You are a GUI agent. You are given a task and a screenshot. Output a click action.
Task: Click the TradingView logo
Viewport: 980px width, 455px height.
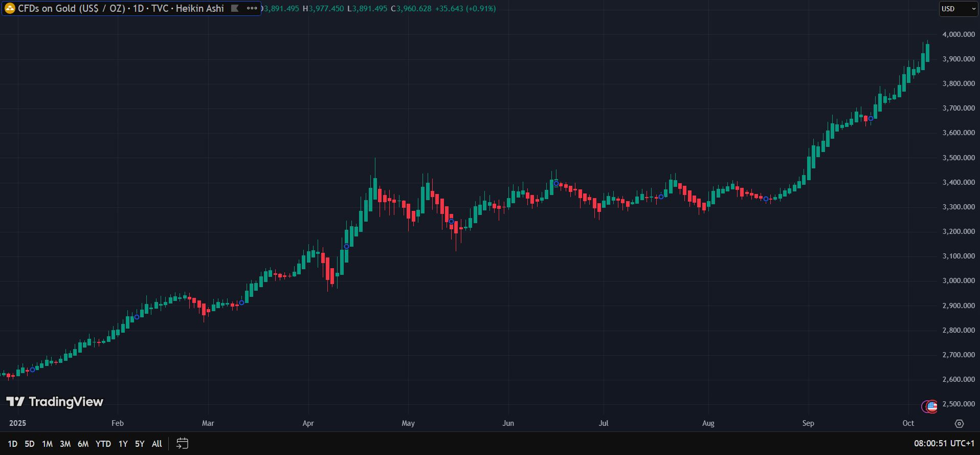55,402
